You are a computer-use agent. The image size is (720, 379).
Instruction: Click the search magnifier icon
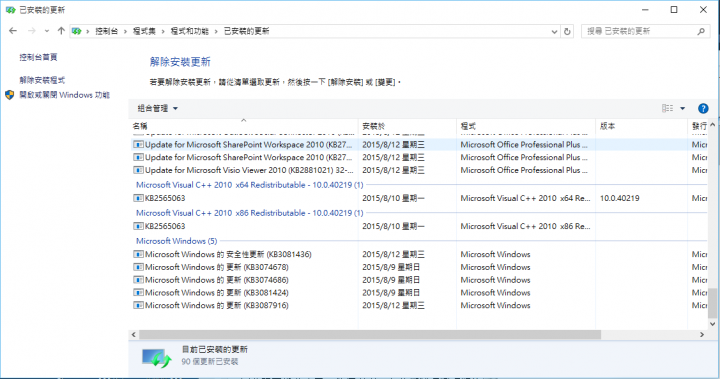[701, 31]
